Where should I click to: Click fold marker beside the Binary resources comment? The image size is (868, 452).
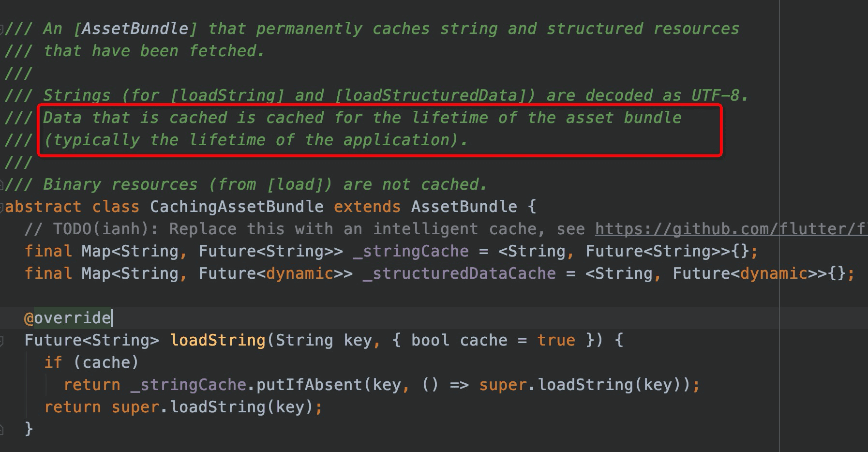[2, 185]
